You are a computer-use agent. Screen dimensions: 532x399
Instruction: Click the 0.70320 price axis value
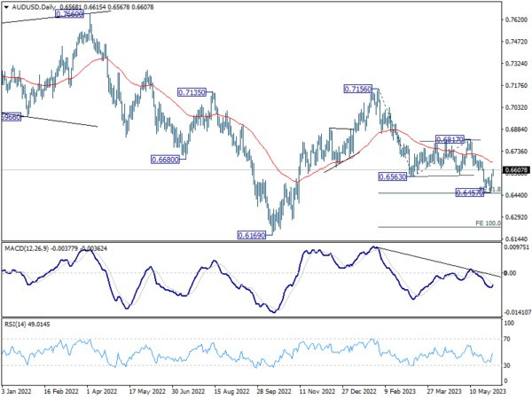tap(517, 107)
